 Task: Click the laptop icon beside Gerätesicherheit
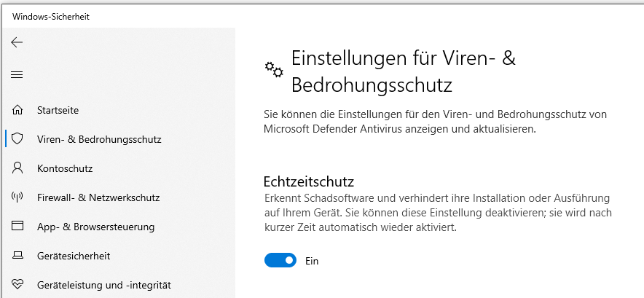coord(17,255)
